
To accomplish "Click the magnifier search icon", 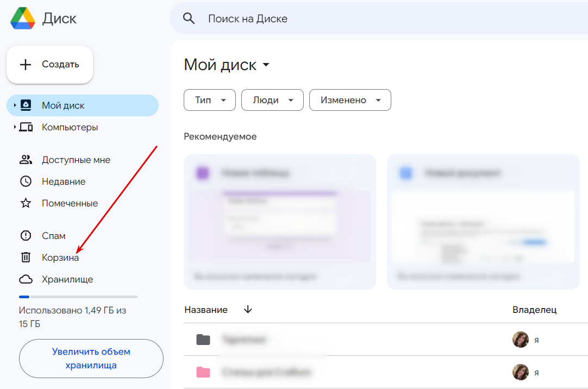I will tap(189, 18).
